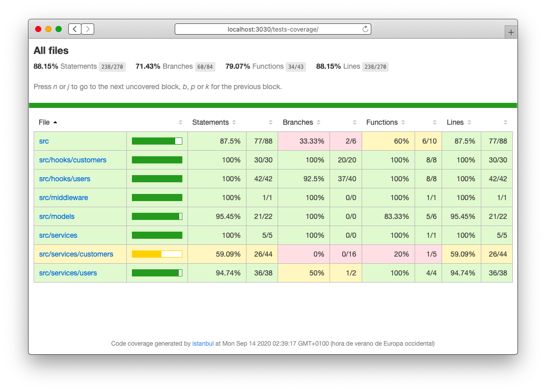Click the All files heading
Screen dimensions: 546x392
(51, 50)
